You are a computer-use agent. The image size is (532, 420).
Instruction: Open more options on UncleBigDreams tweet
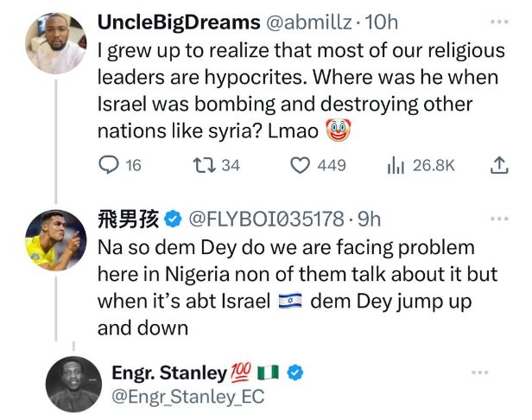[x=499, y=21]
